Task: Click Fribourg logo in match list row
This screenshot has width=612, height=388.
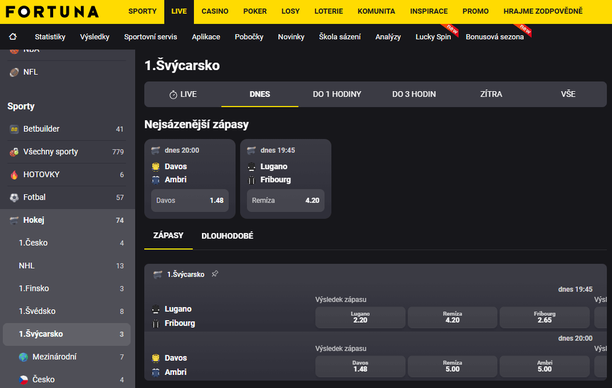Action: point(156,324)
